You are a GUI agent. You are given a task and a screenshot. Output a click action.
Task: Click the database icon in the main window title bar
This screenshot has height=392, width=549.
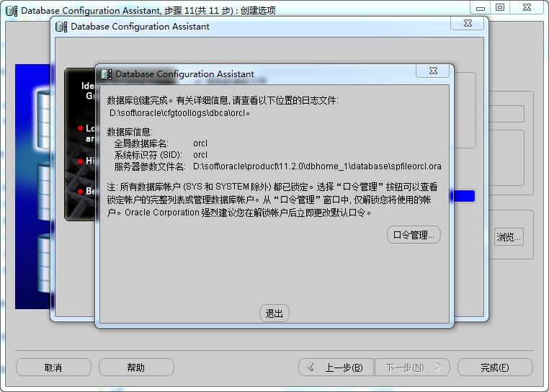12,11
